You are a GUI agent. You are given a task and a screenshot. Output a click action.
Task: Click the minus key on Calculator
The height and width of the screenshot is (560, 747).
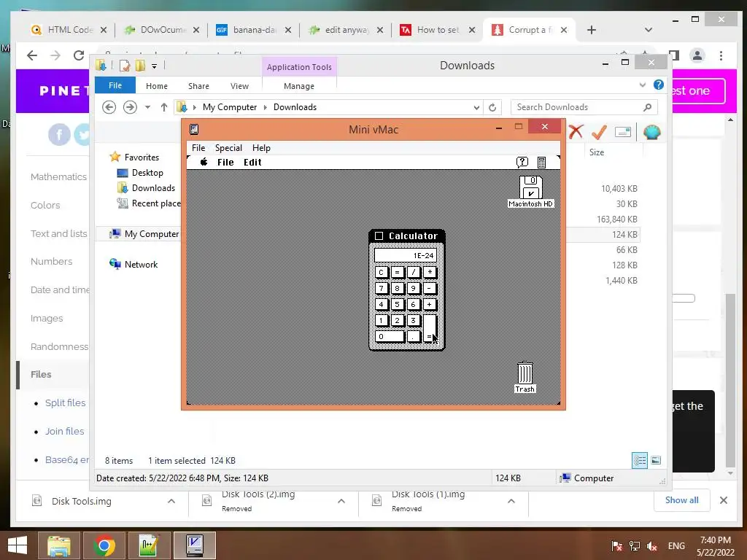[429, 288]
